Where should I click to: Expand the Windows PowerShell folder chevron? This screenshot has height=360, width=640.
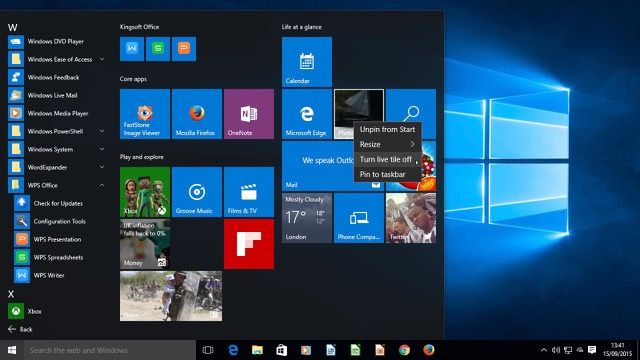click(x=102, y=131)
